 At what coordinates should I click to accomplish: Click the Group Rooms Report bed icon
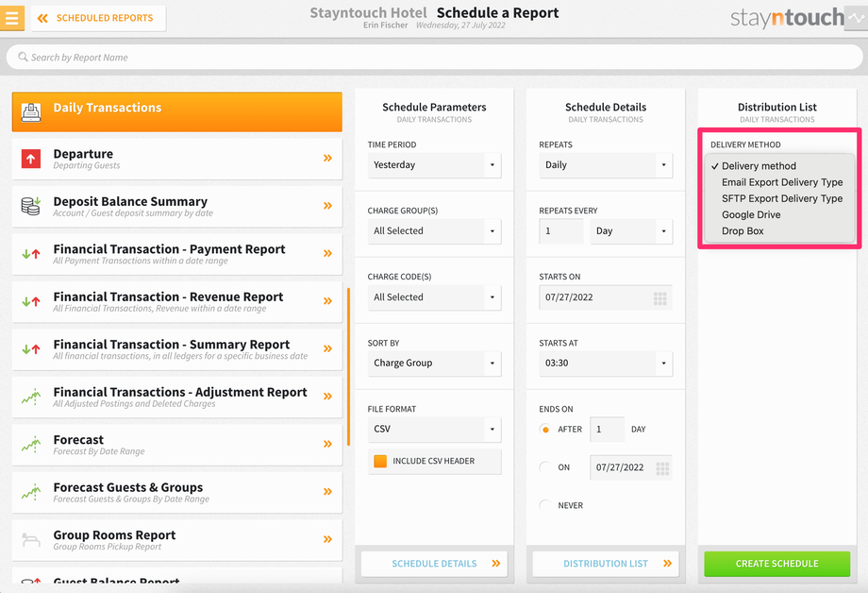[x=31, y=538]
